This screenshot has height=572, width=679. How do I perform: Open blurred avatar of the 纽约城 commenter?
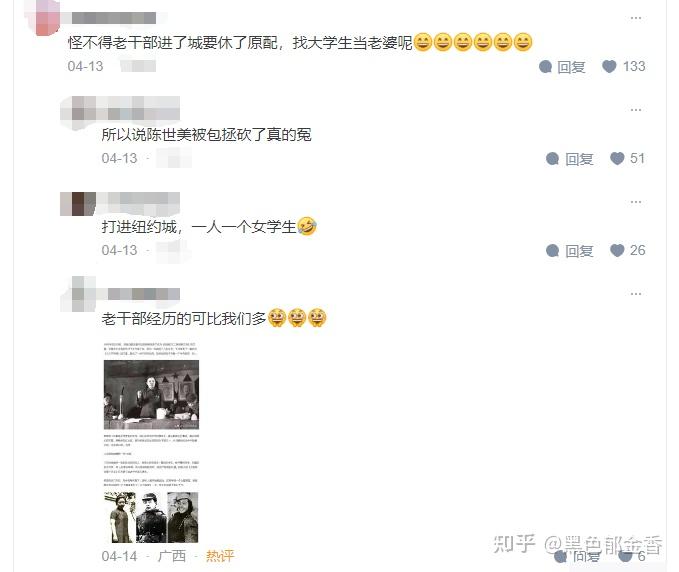tap(78, 204)
